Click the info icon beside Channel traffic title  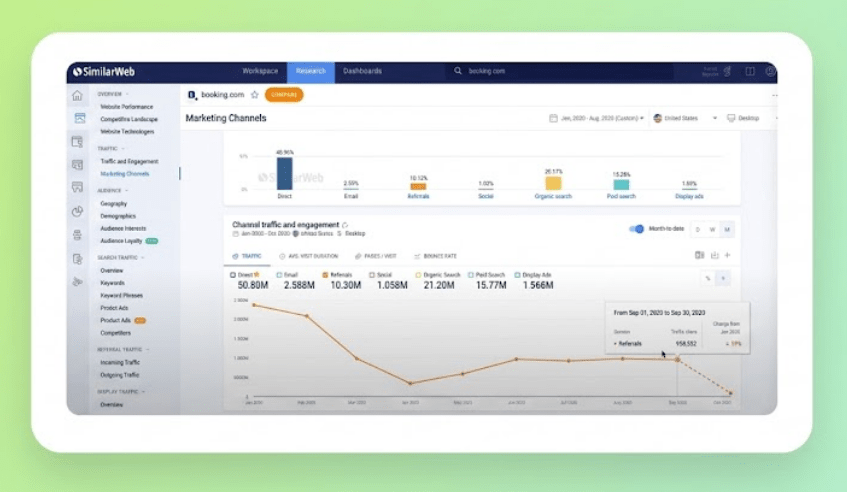coord(345,225)
